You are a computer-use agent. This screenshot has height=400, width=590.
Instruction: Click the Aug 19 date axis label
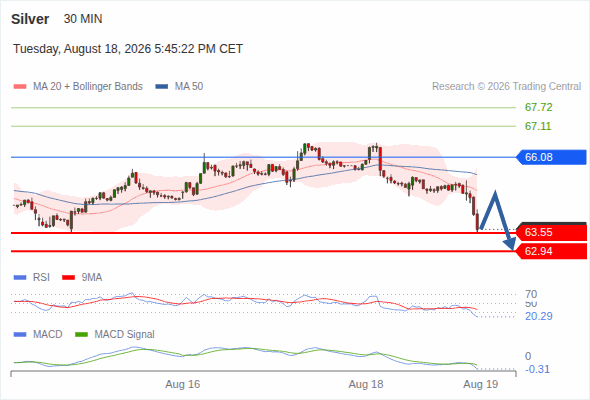coord(481,384)
